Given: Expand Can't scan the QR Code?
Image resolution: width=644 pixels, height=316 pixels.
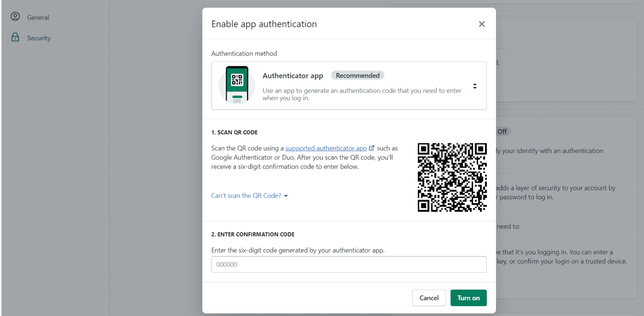Looking at the screenshot, I should click(x=250, y=196).
